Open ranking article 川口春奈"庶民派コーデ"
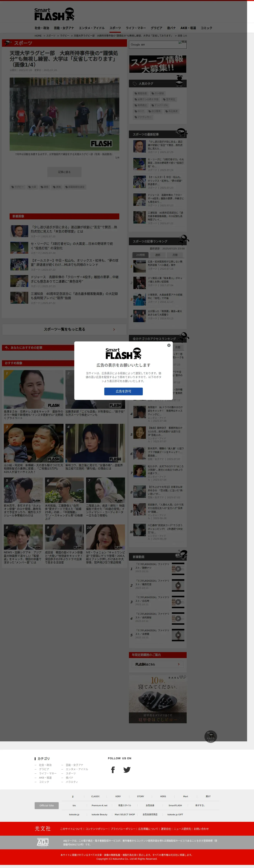Screen dimensions: 254x868 (x=158, y=532)
